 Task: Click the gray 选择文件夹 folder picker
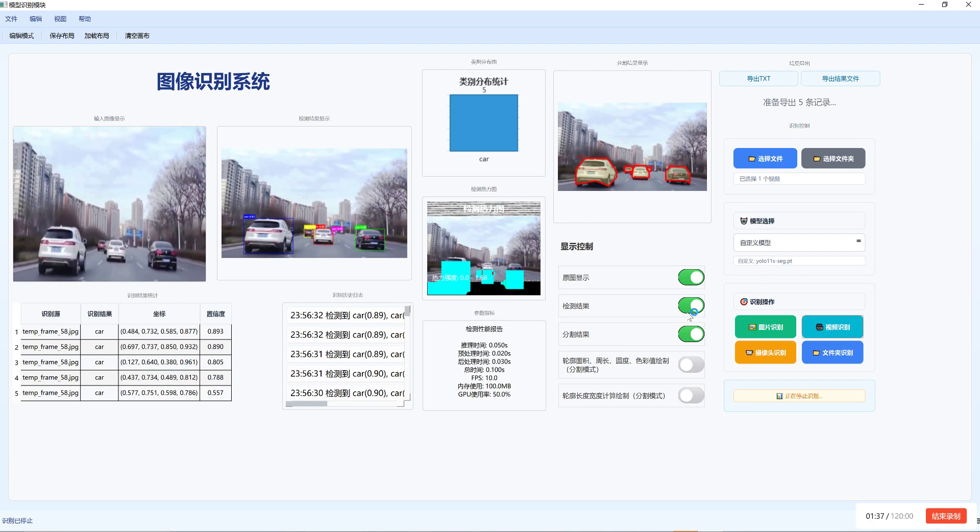833,158
